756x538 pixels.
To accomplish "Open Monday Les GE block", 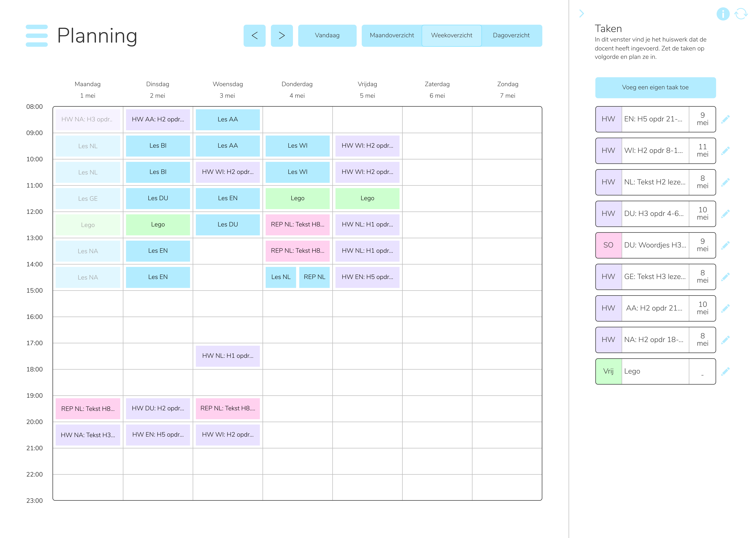I will 88,198.
